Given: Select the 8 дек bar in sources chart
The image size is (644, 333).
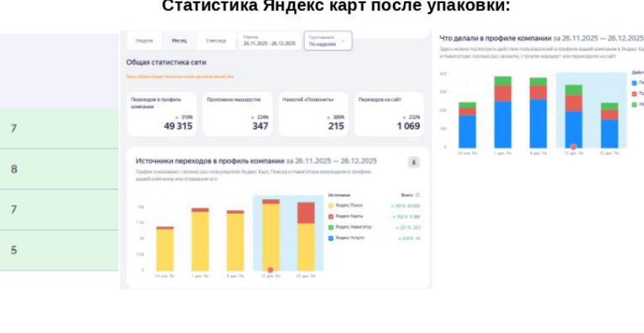Looking at the screenshot, I should click(236, 241).
